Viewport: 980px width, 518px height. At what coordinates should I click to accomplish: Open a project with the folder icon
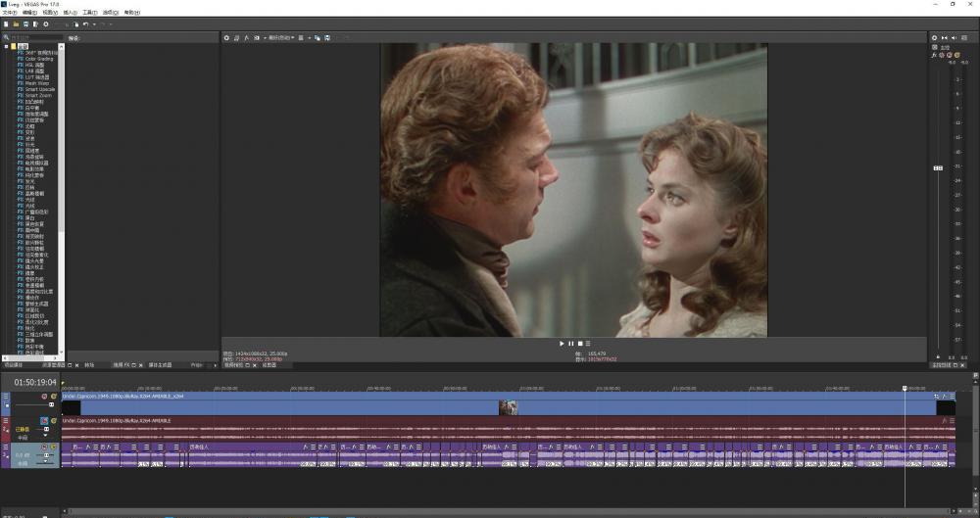(16, 24)
